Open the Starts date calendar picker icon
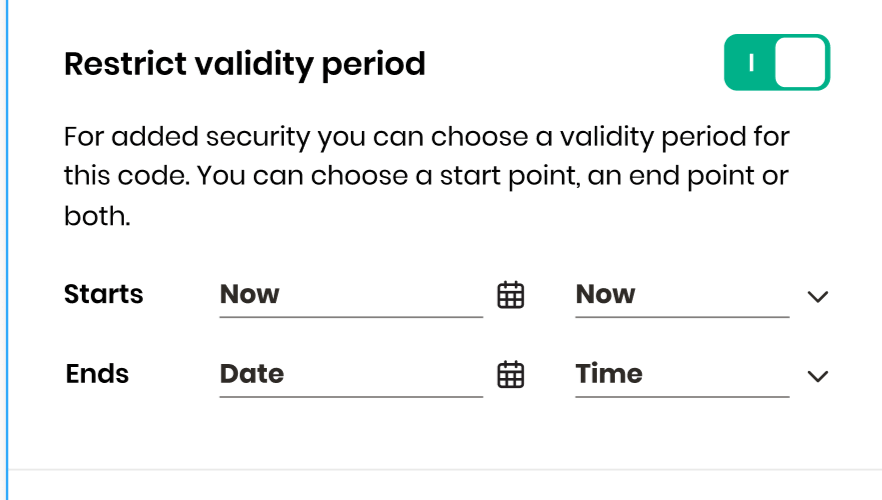Image resolution: width=882 pixels, height=500 pixels. pyautogui.click(x=511, y=295)
